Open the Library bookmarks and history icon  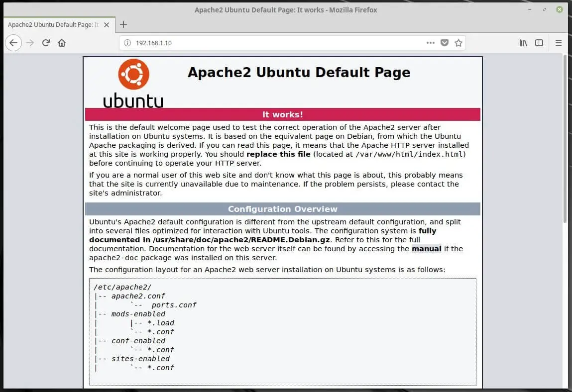523,43
